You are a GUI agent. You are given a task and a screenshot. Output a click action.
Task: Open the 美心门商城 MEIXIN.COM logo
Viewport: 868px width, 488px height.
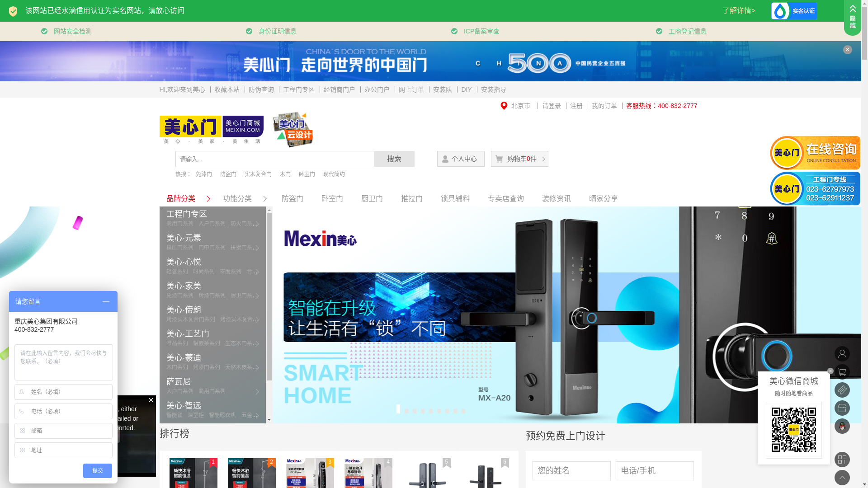pyautogui.click(x=243, y=127)
